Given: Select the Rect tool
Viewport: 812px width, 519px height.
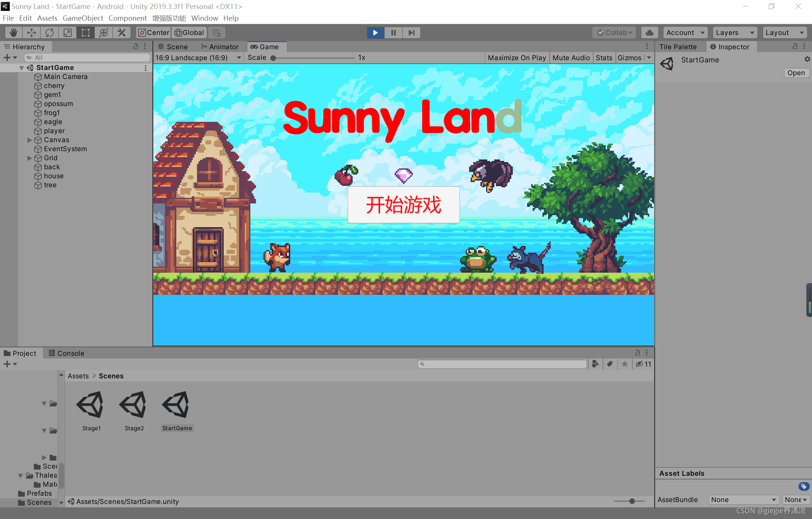Looking at the screenshot, I should point(86,33).
